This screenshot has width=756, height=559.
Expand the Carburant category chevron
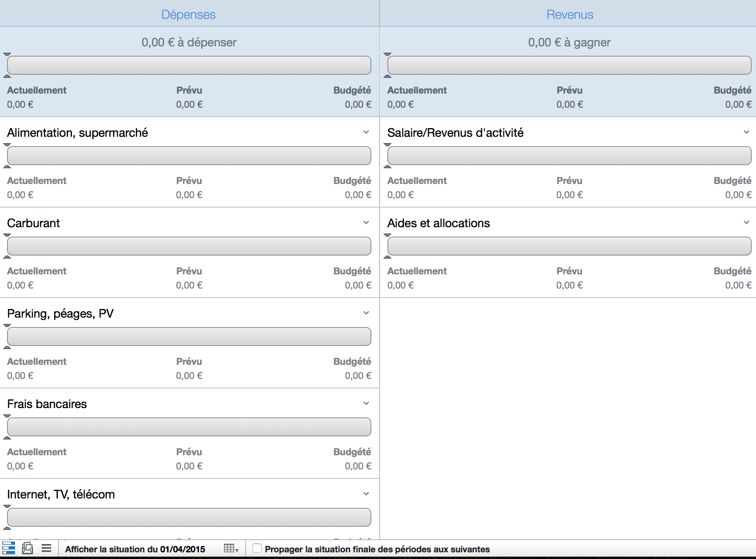pyautogui.click(x=366, y=223)
